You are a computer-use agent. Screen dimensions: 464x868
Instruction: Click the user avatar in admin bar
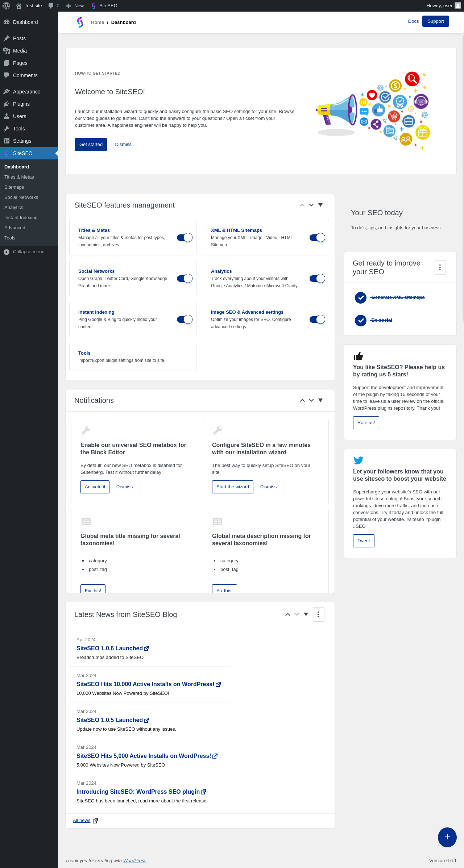[x=458, y=6]
